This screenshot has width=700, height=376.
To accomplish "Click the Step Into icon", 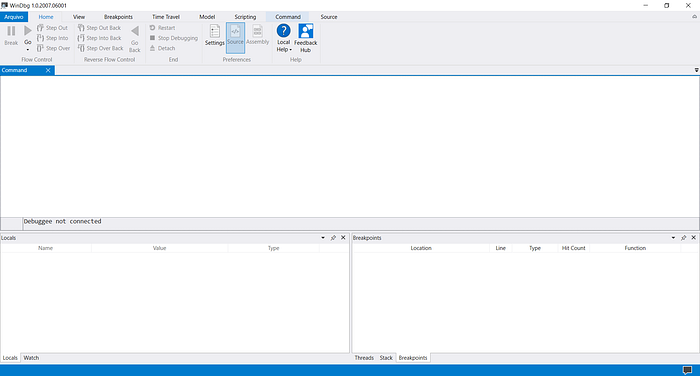I will pos(40,38).
